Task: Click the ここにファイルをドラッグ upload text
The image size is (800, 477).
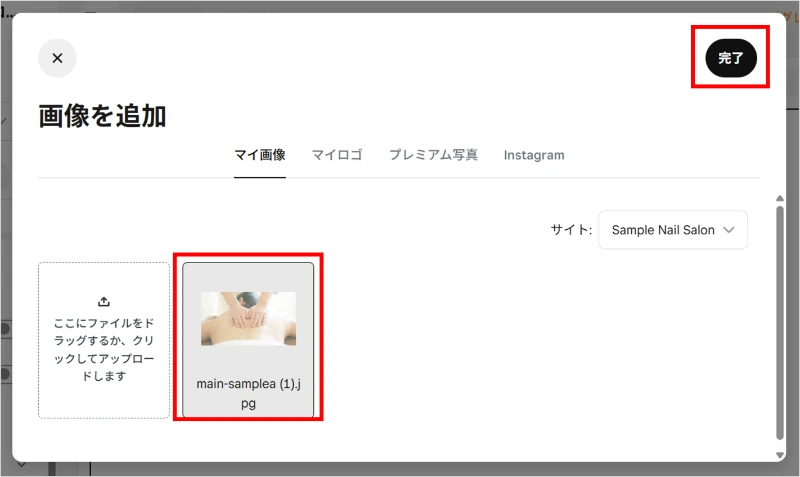Action: tap(104, 349)
